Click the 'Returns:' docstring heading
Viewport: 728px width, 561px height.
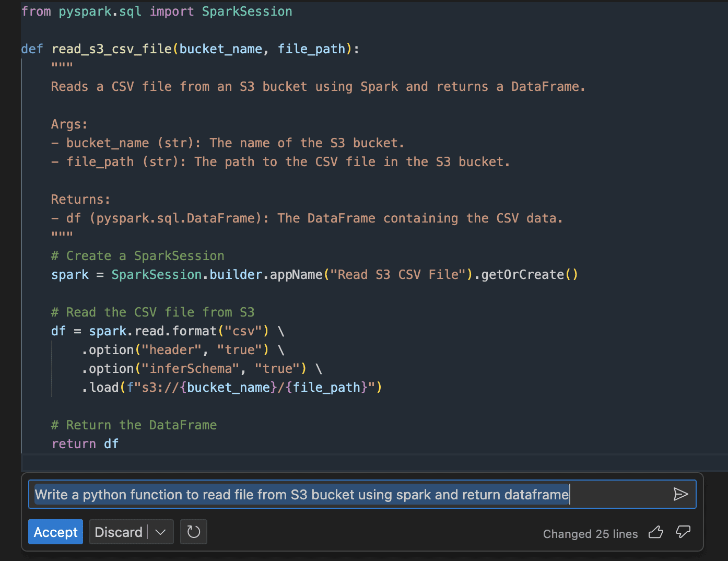[81, 200]
